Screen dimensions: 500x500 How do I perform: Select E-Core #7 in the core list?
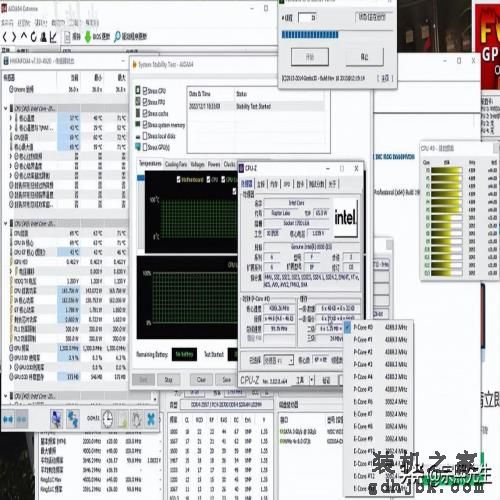[x=379, y=414]
